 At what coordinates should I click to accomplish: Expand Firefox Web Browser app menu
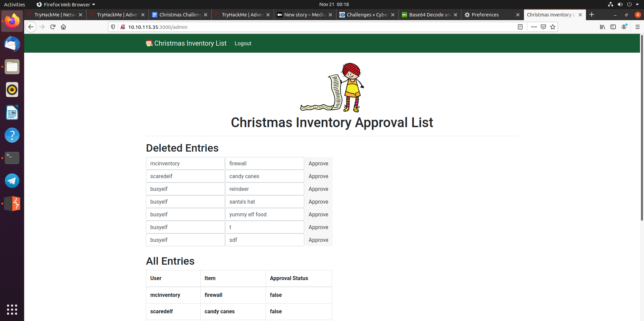coord(66,4)
